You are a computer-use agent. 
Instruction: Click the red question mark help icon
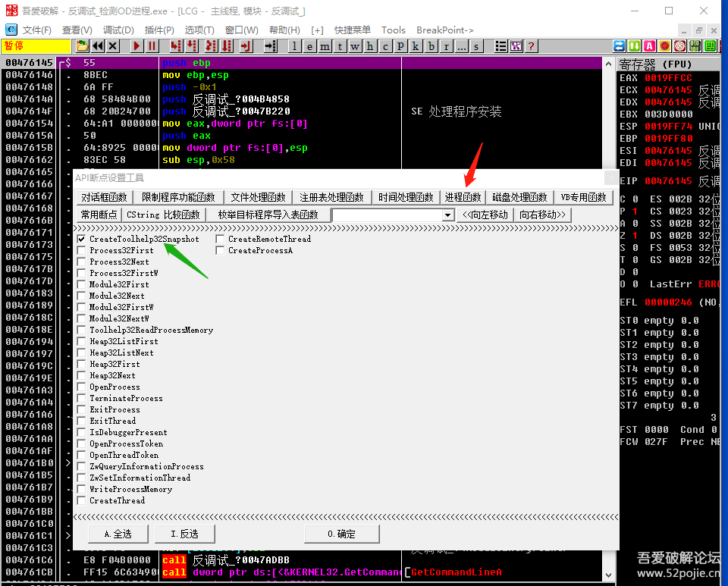[532, 46]
